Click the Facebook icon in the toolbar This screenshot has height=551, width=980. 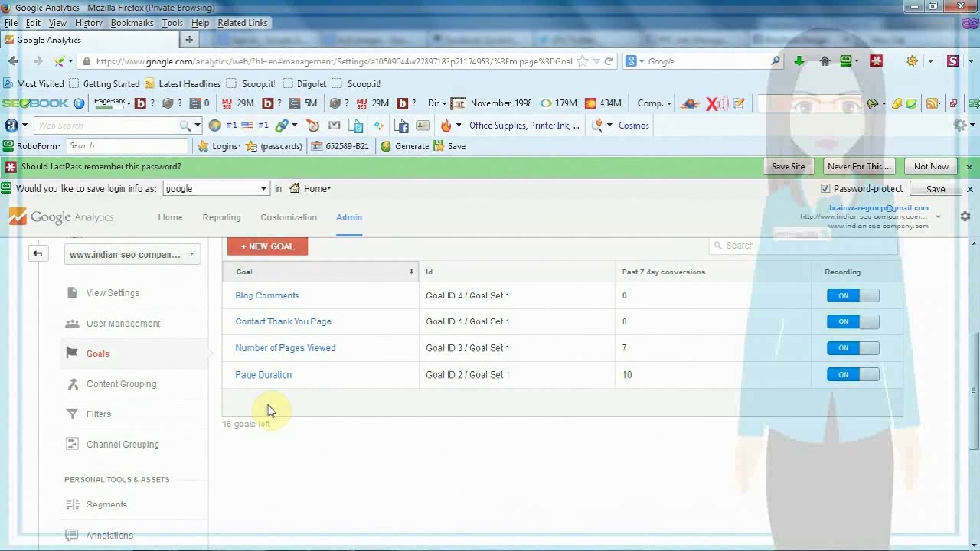(401, 126)
